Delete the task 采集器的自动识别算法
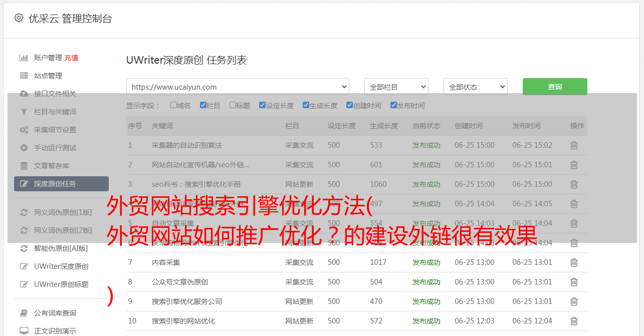This screenshot has width=644, height=336. pyautogui.click(x=574, y=145)
